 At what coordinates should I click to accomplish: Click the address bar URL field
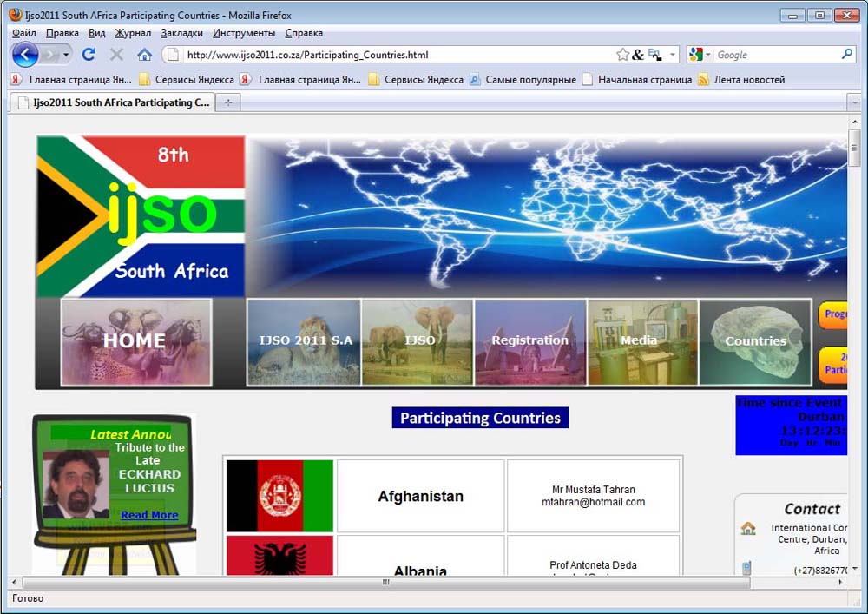tap(398, 55)
